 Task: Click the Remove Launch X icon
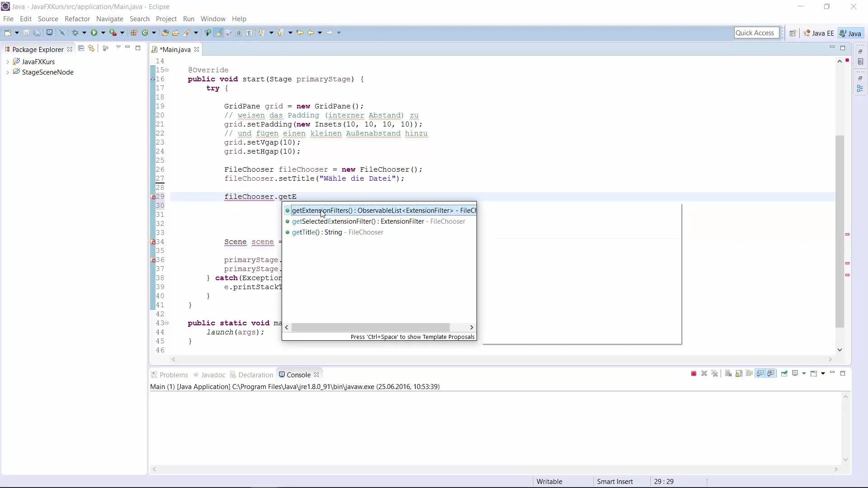pyautogui.click(x=704, y=374)
